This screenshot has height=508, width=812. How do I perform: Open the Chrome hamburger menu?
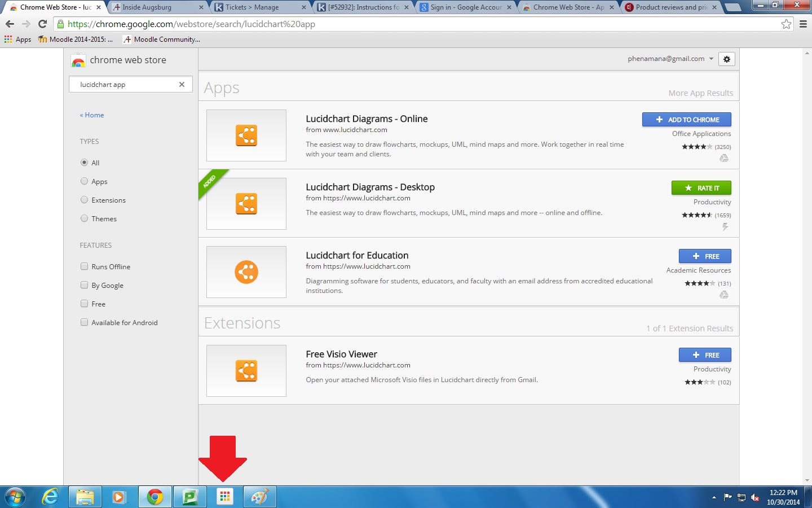pyautogui.click(x=803, y=24)
